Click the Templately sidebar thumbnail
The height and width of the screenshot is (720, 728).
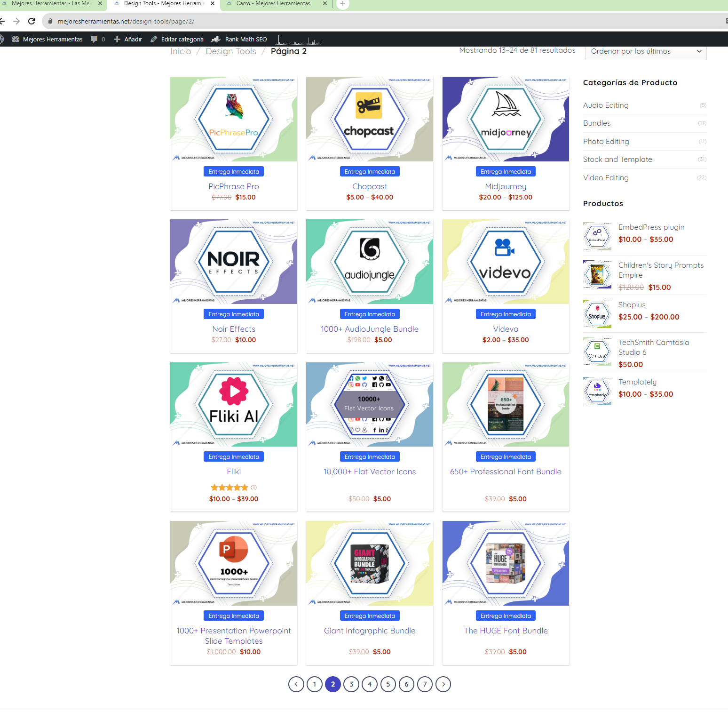(x=597, y=391)
